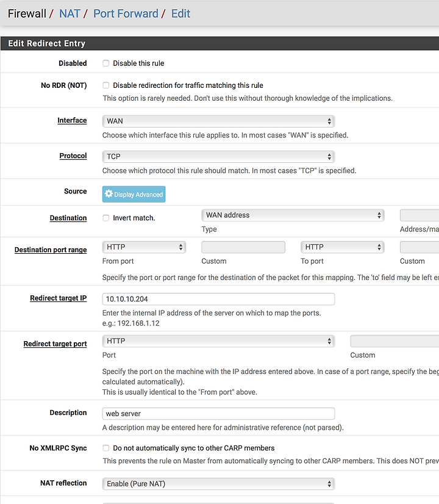Click the Description field with web server
This screenshot has height=504, width=439.
tap(218, 414)
